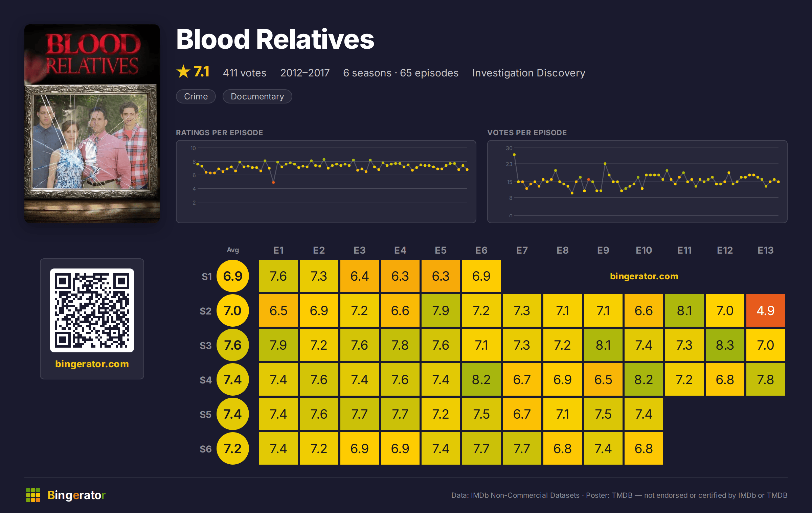Click the S6 average 7.2 circle
This screenshot has height=514, width=812.
coord(233,448)
